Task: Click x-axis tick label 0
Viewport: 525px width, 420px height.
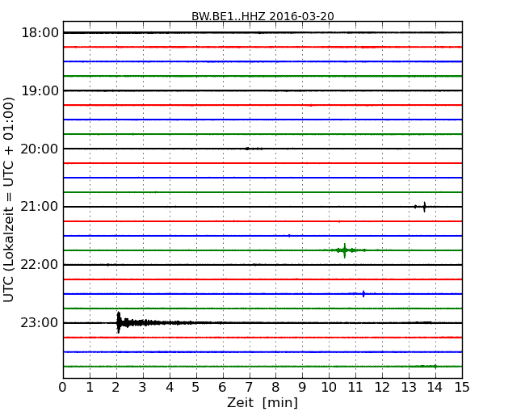Action: click(63, 387)
